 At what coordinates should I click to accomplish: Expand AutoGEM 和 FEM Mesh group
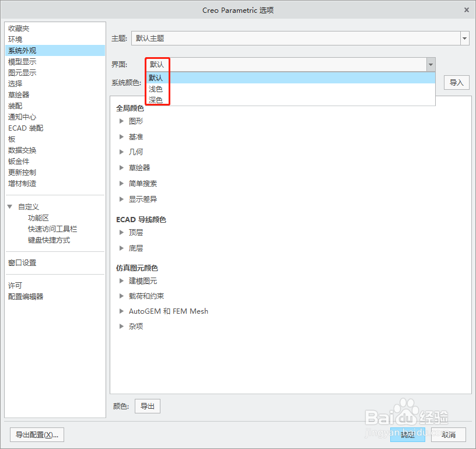click(x=121, y=311)
